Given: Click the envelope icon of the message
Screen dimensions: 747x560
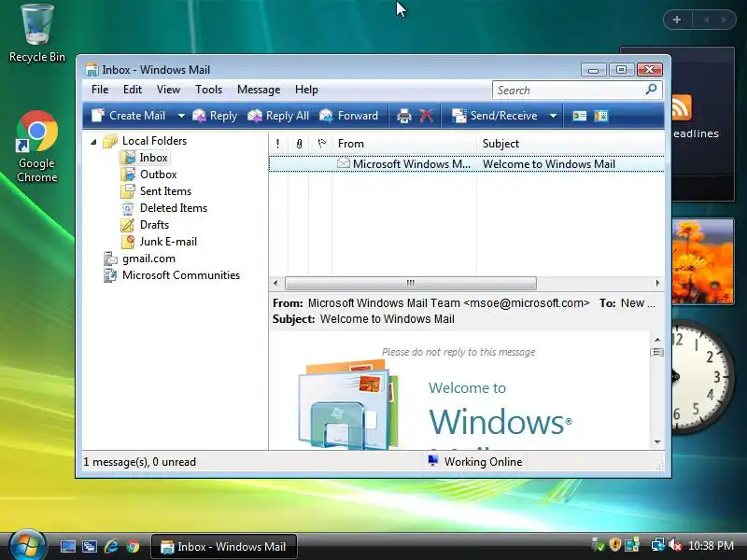Looking at the screenshot, I should click(x=344, y=163).
